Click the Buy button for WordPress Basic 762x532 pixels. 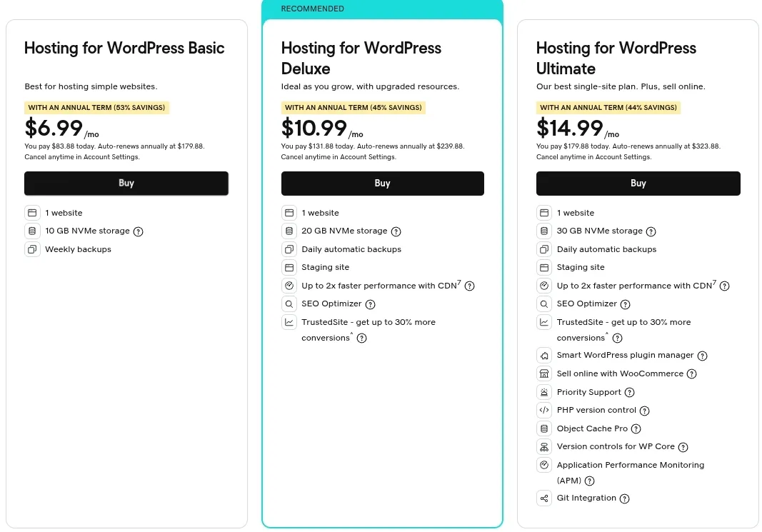[x=126, y=183]
